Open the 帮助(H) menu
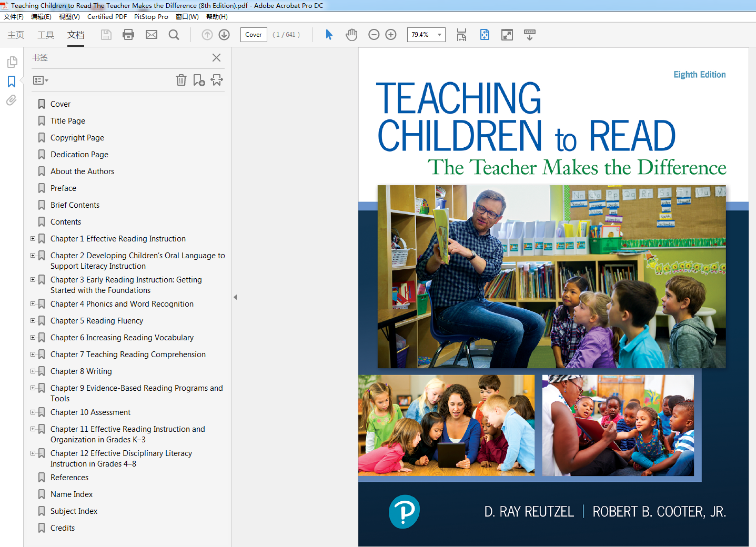 click(x=217, y=17)
